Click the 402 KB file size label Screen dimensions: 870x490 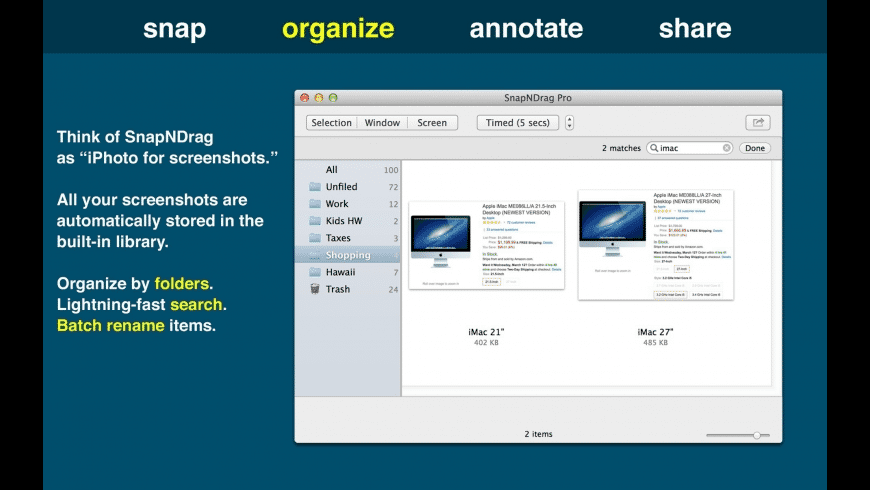[486, 342]
